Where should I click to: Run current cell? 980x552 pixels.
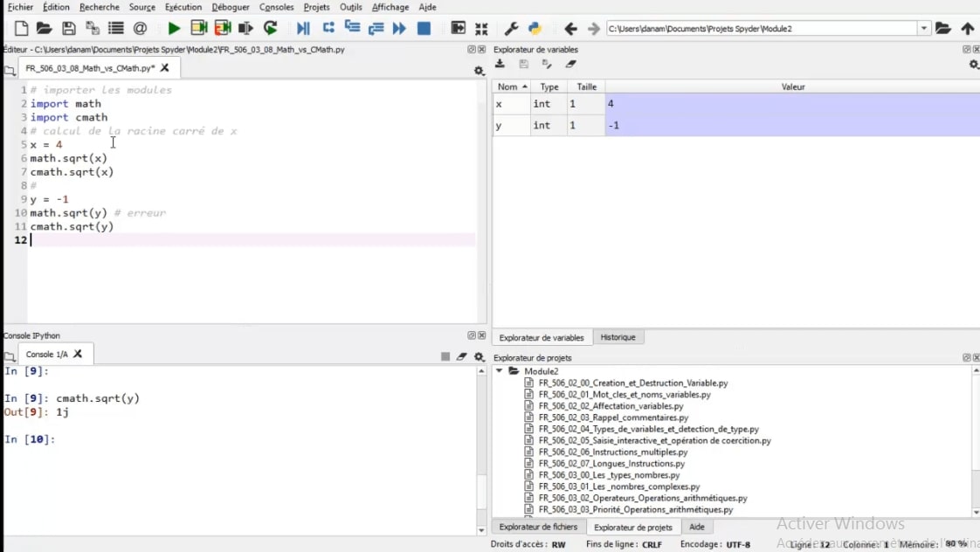[199, 28]
